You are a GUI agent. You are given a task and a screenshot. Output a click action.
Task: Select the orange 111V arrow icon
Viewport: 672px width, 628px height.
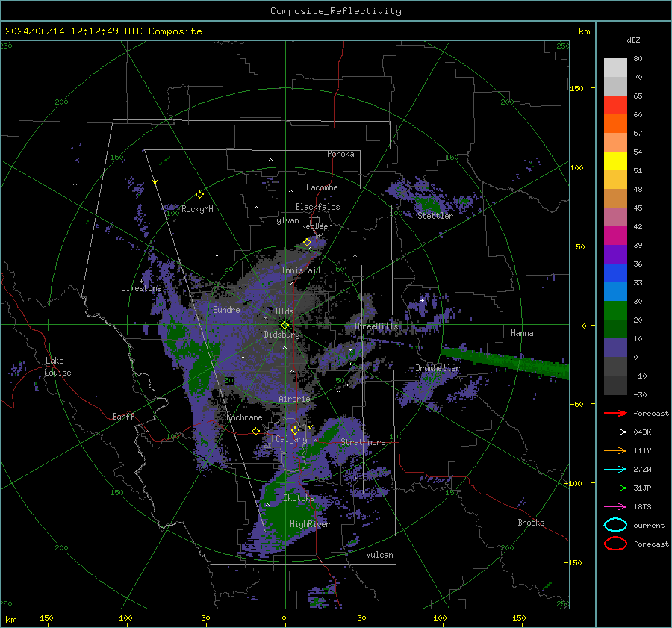click(615, 450)
